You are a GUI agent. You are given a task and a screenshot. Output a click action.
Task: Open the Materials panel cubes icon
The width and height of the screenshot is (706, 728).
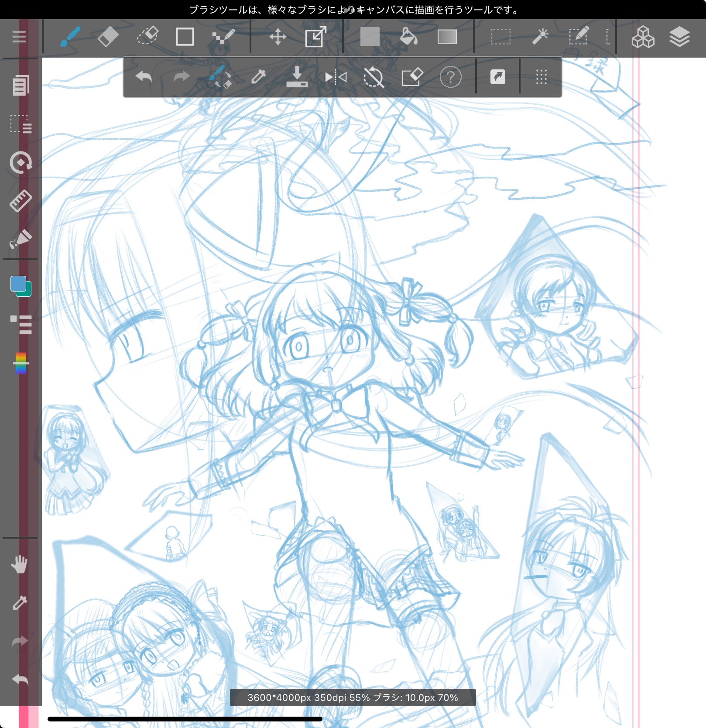click(x=643, y=37)
